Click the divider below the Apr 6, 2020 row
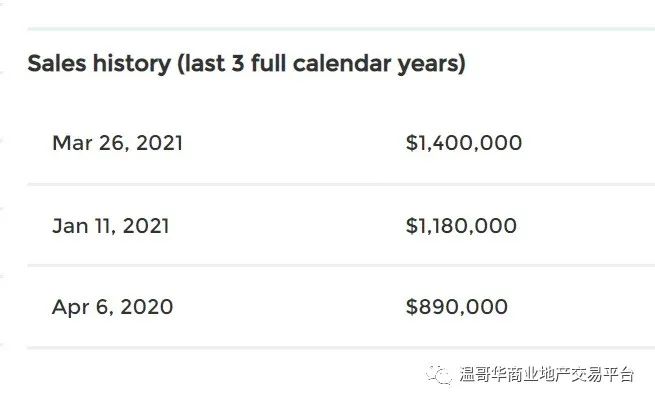The image size is (655, 403). click(341, 347)
